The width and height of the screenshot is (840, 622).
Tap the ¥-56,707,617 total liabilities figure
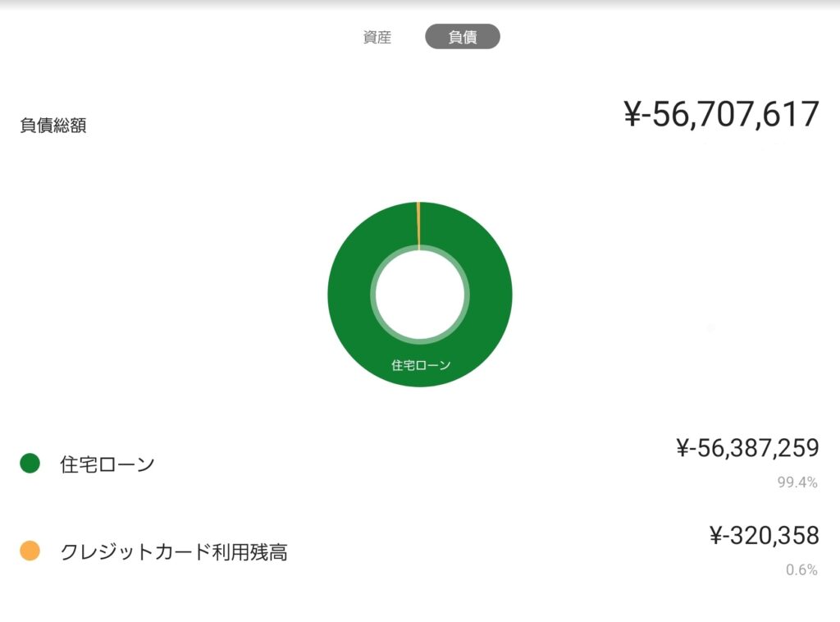722,115
